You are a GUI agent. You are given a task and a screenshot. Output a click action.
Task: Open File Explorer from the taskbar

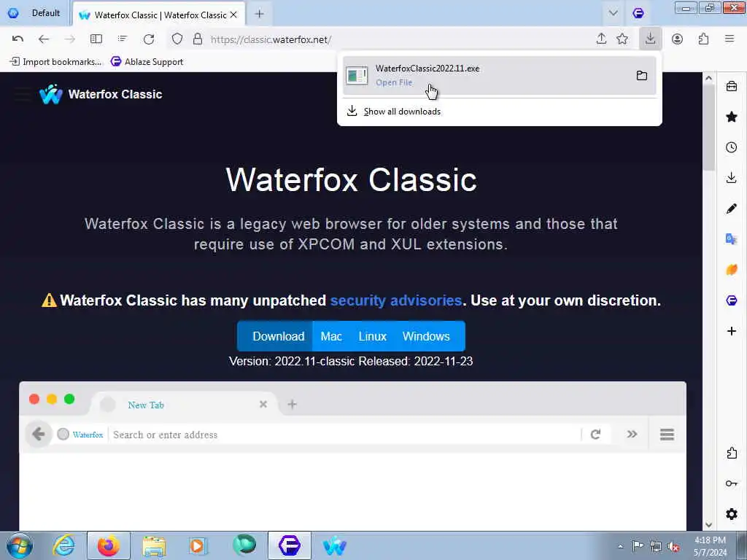point(153,545)
